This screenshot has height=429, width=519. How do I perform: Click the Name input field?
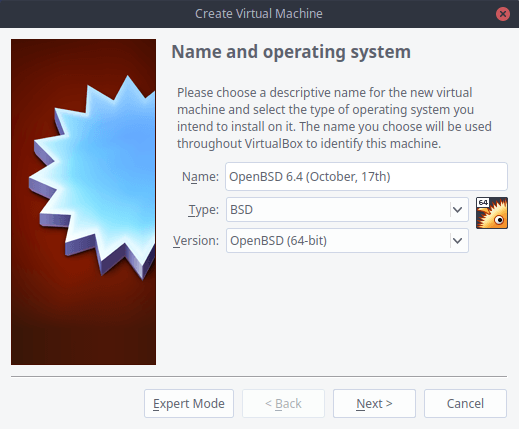tap(366, 176)
